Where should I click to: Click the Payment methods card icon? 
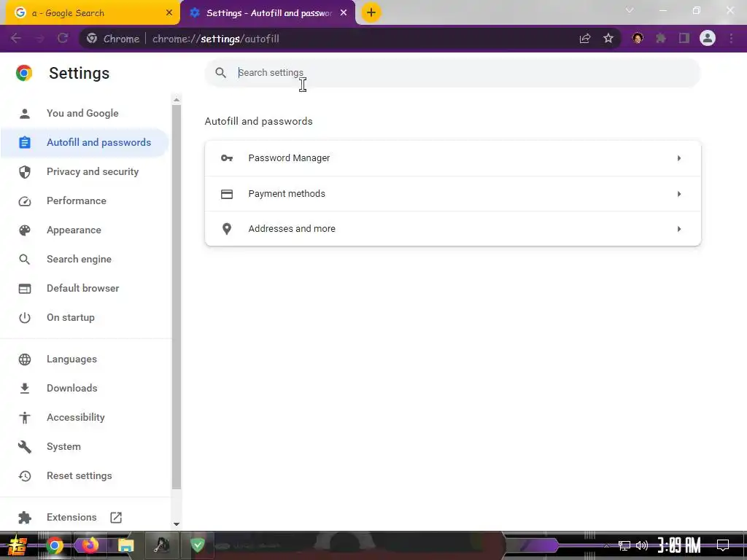[x=227, y=194]
